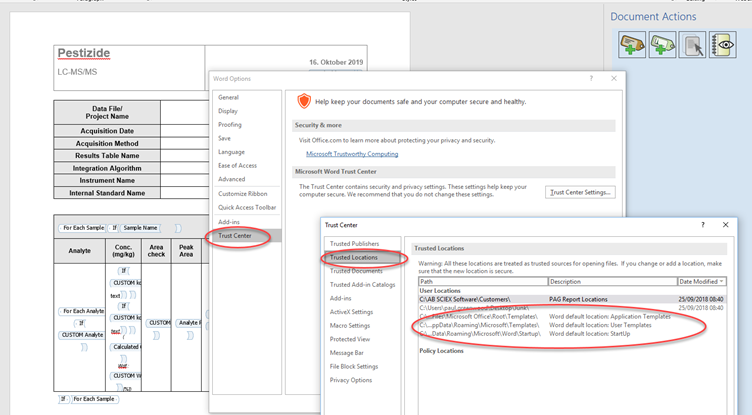This screenshot has width=752, height=415.
Task: Select Privacy Options in Trust Center
Action: (x=351, y=380)
